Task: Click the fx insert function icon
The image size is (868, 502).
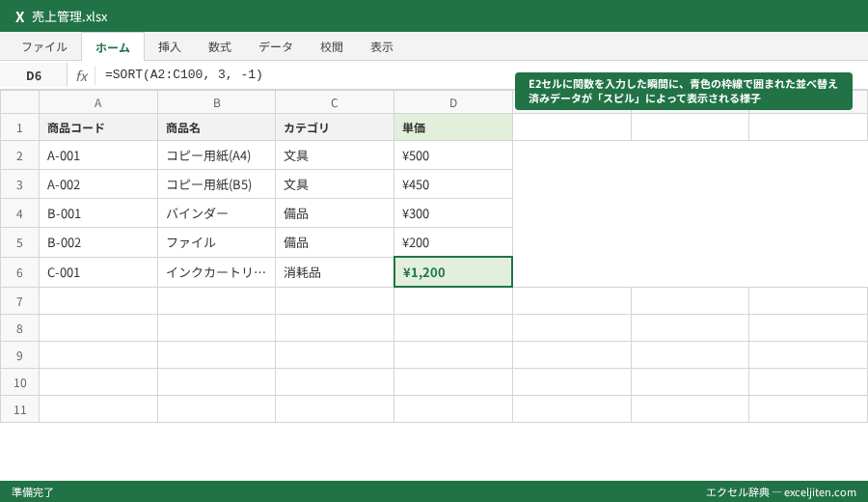Action: 81,75
